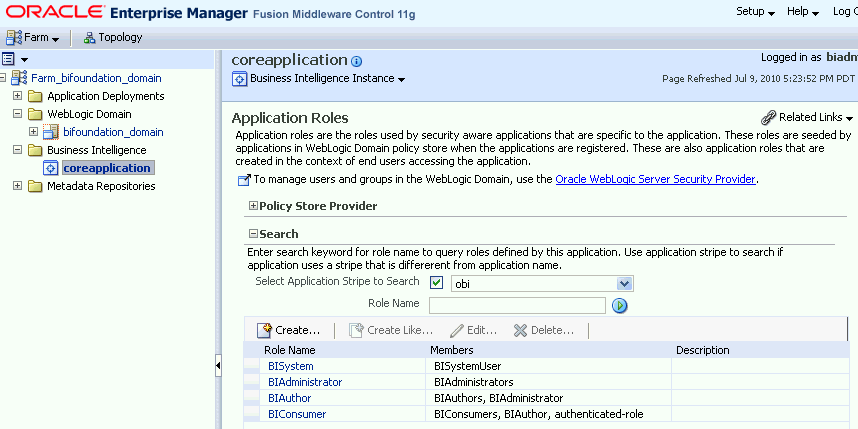Click the Create role icon
Image resolution: width=858 pixels, height=429 pixels.
pyautogui.click(x=265, y=330)
